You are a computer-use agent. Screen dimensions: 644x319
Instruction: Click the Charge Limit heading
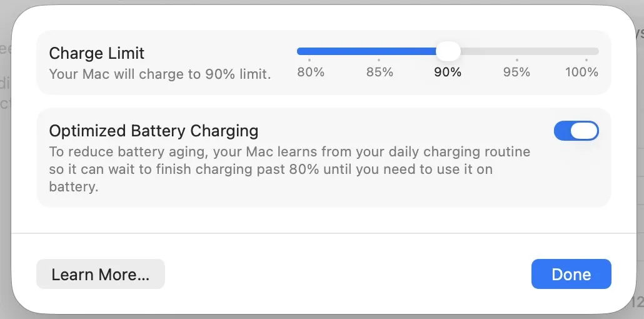pos(97,53)
